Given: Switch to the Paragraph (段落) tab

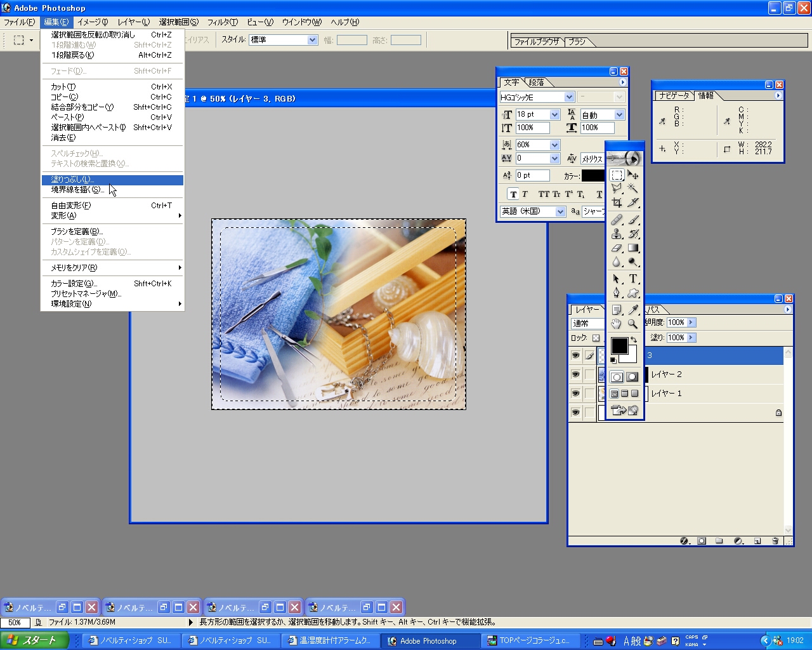Looking at the screenshot, I should pyautogui.click(x=537, y=83).
